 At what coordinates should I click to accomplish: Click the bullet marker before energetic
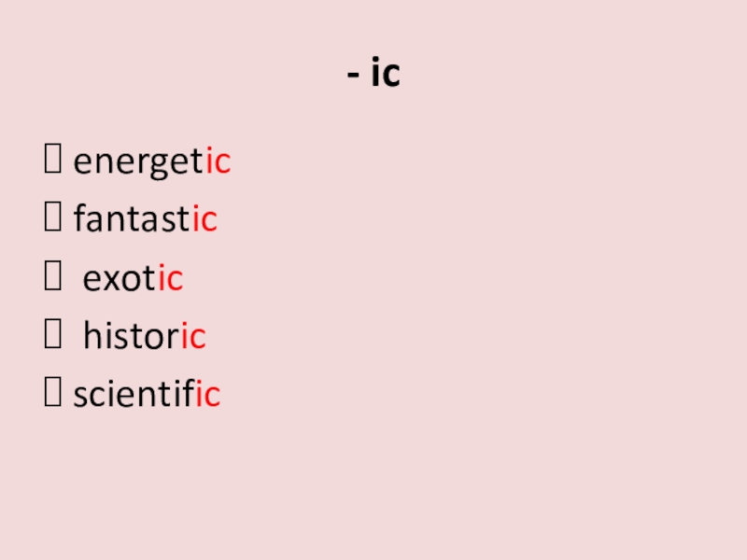[55, 164]
